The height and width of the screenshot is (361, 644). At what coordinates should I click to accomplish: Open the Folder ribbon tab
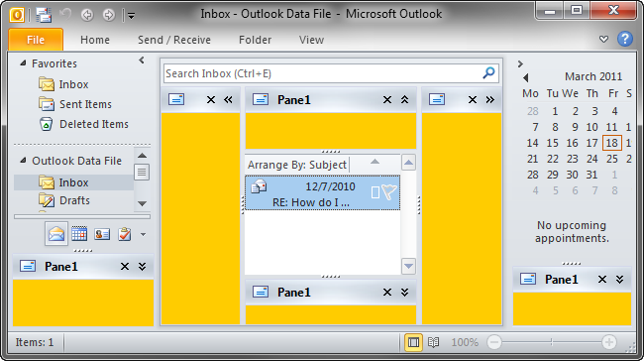pos(255,40)
